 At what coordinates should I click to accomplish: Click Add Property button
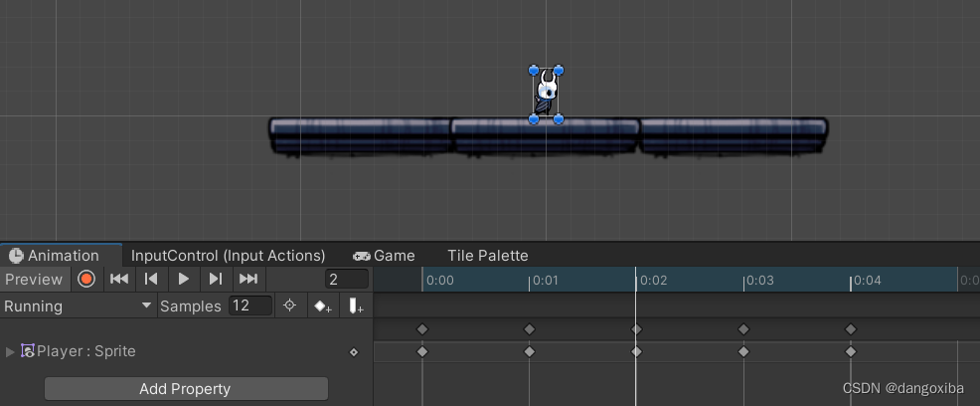click(186, 388)
